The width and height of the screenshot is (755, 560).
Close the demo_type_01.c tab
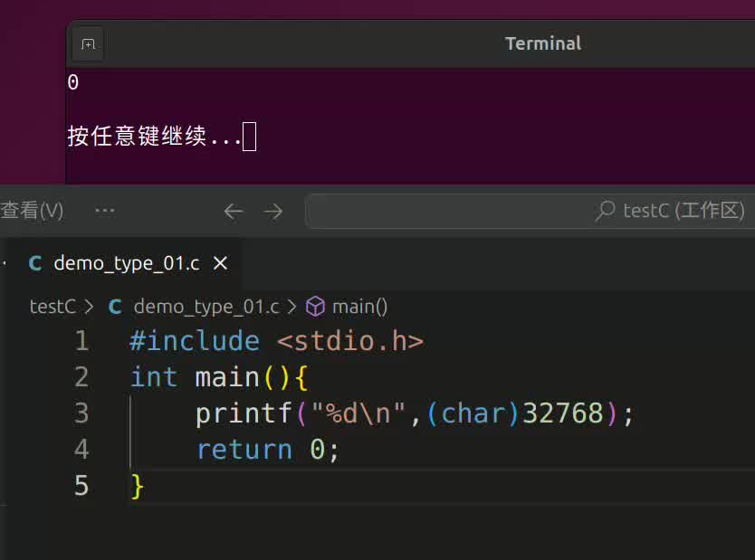coord(221,263)
